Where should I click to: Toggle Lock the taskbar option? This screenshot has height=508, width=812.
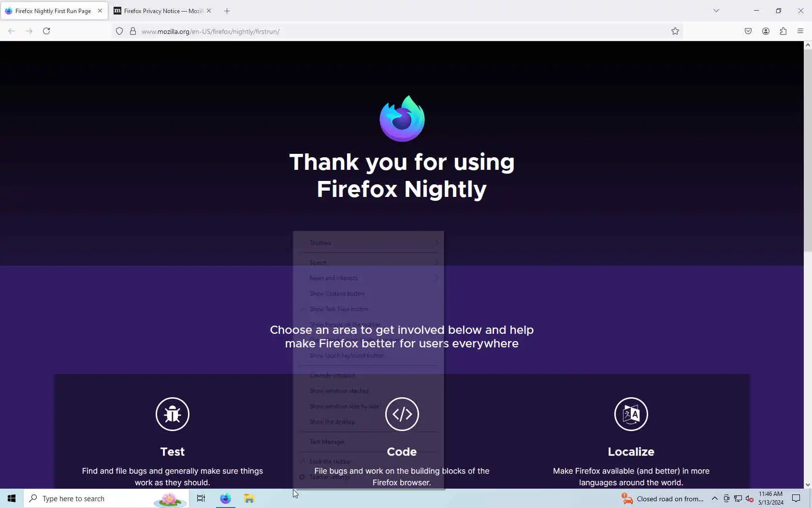tap(368, 461)
